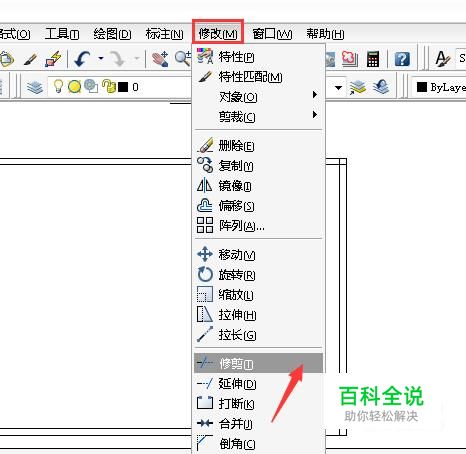Image resolution: width=466 pixels, height=454 pixels.
Task: Select 拉伸(H) stretch command
Action: (x=258, y=315)
